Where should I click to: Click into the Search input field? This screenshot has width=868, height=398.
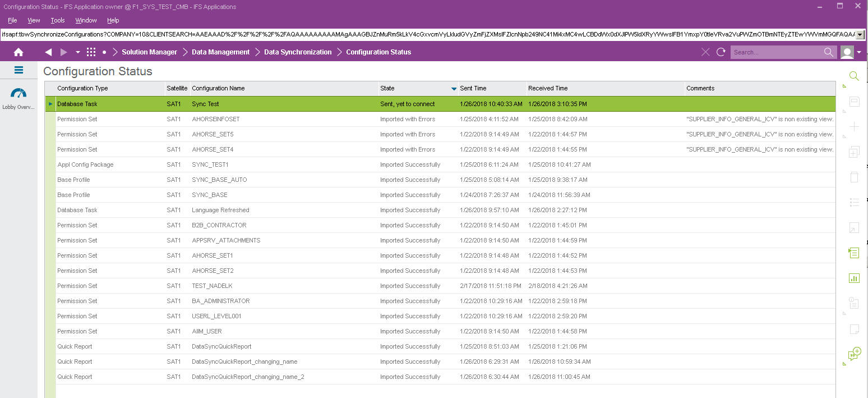pos(777,52)
